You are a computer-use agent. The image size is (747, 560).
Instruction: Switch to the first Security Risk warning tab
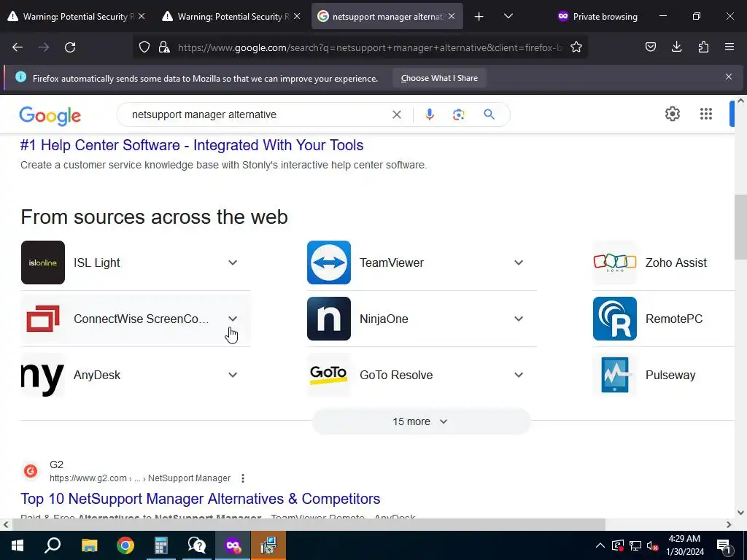(x=75, y=17)
